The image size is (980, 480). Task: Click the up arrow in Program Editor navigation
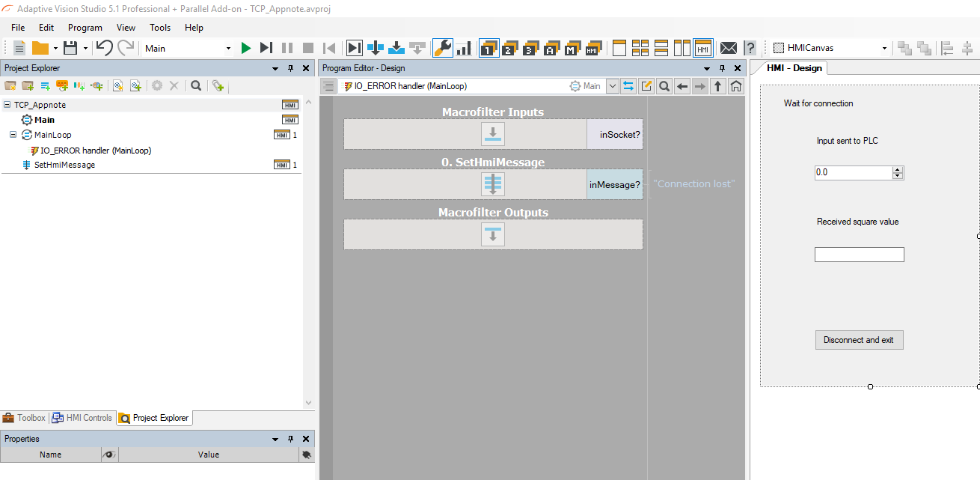pyautogui.click(x=718, y=86)
